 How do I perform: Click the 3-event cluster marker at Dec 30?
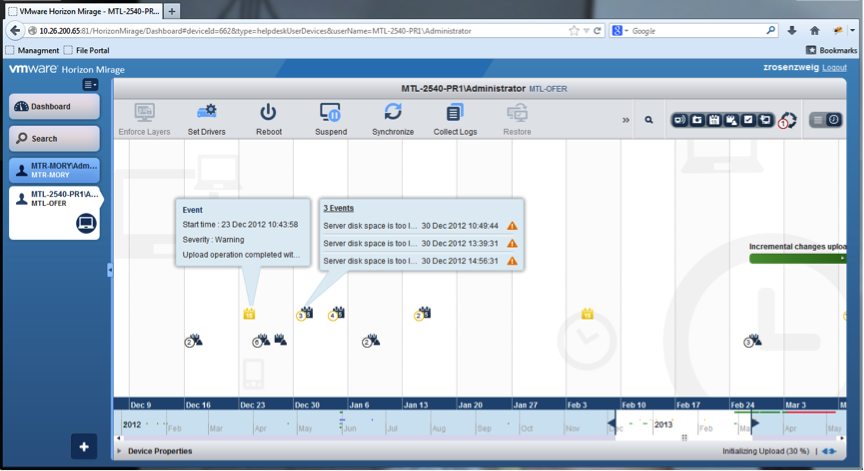coord(305,313)
